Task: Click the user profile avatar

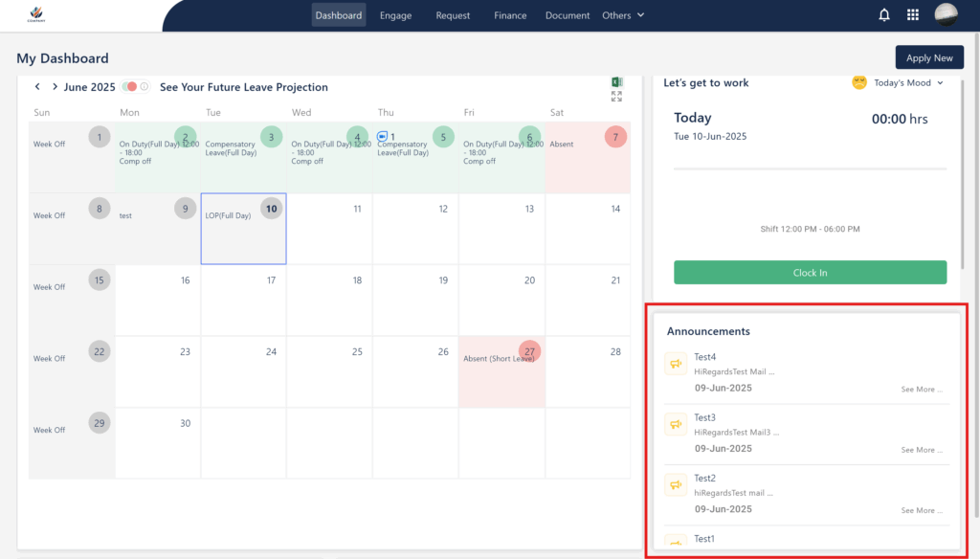Action: point(946,15)
